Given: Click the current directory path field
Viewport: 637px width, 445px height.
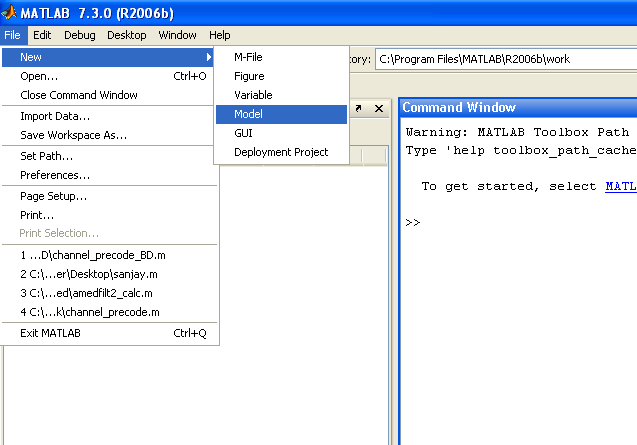Looking at the screenshot, I should (x=506, y=59).
